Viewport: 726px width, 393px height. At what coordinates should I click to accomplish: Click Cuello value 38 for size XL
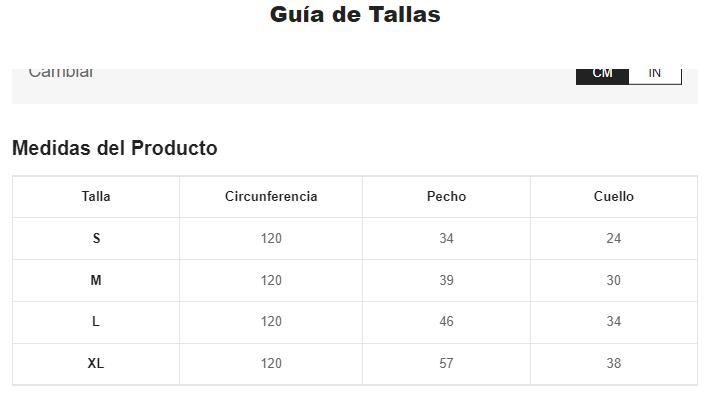pos(613,363)
